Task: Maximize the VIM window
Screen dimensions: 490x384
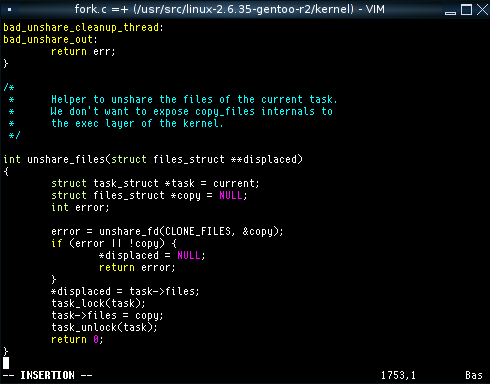Action: click(x=466, y=10)
